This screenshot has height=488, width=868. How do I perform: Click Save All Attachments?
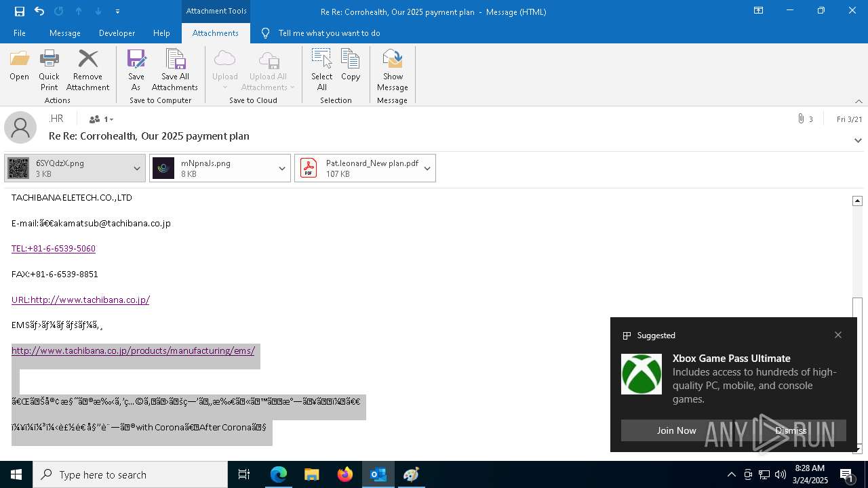pos(175,70)
